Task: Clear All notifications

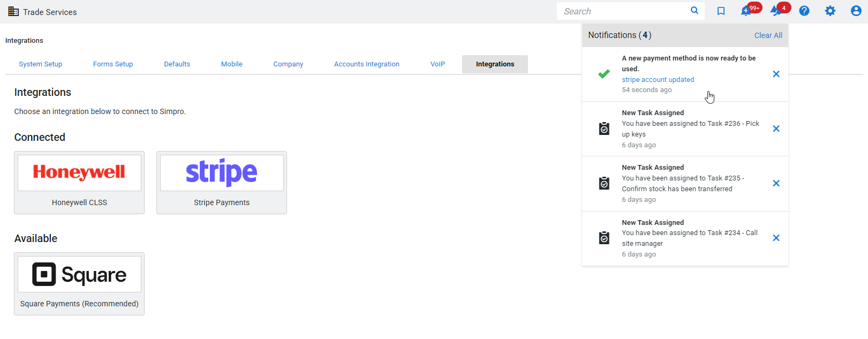Action: [768, 35]
